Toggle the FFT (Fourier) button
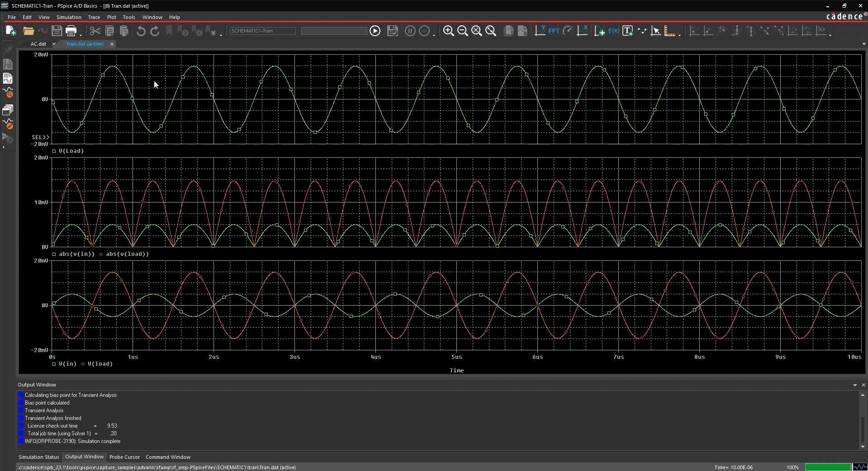The image size is (868, 471). pos(554,31)
